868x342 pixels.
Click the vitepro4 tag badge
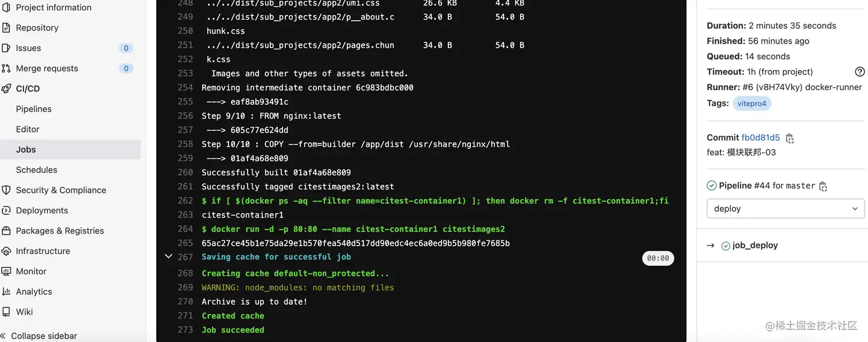[752, 104]
